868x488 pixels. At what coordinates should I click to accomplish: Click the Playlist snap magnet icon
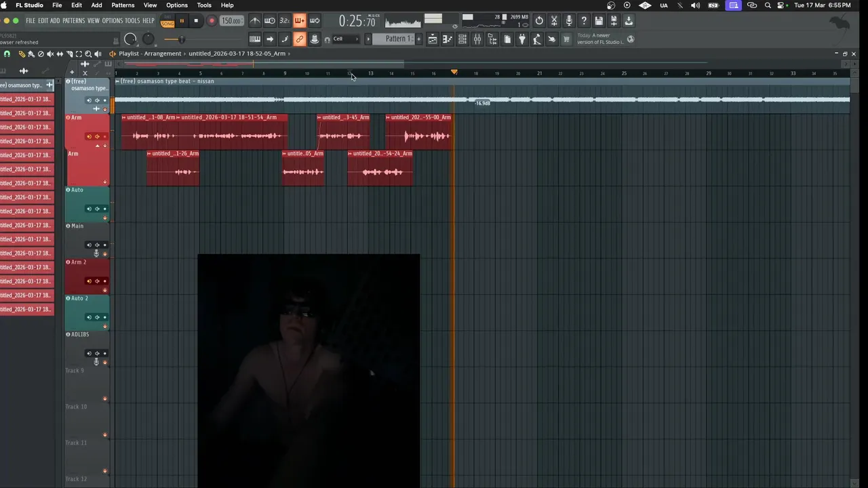[x=7, y=54]
